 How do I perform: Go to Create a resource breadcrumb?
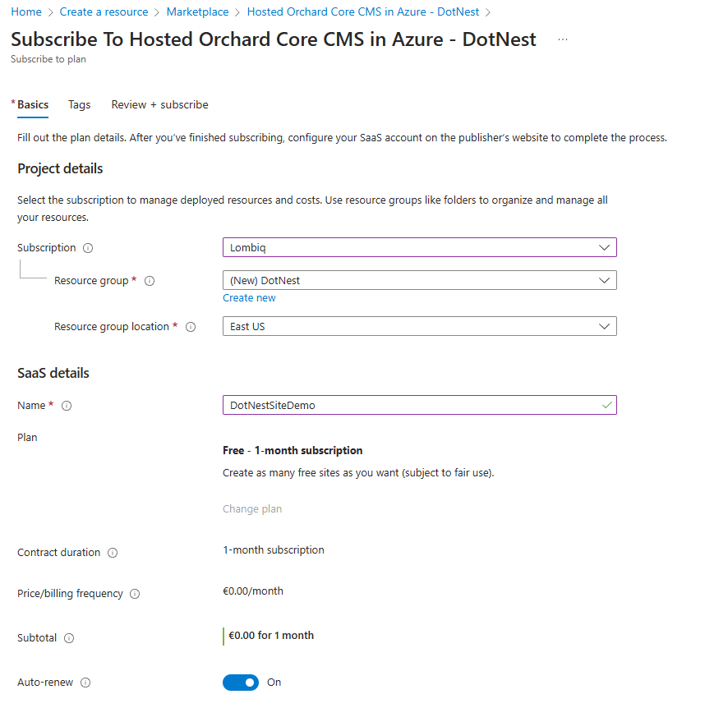(104, 12)
